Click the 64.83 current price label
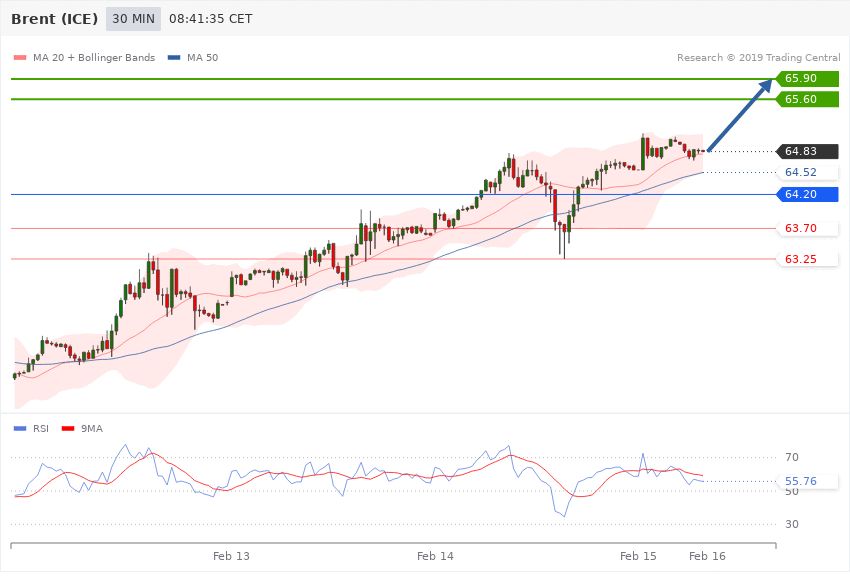This screenshot has height=576, width=850. pos(804,151)
